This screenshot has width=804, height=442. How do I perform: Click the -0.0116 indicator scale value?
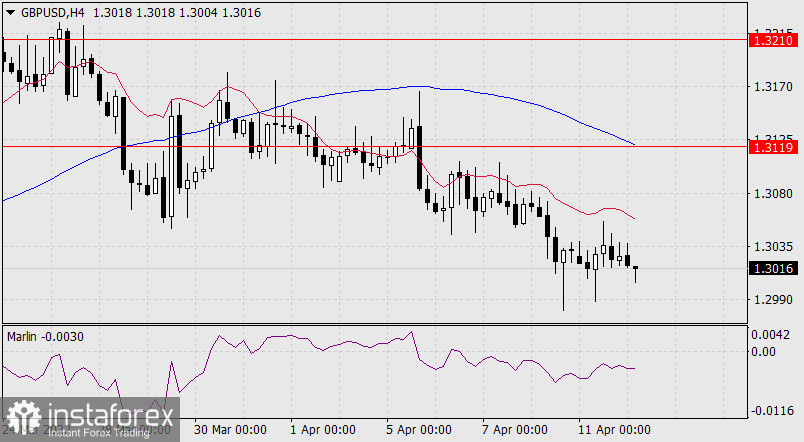(x=773, y=410)
